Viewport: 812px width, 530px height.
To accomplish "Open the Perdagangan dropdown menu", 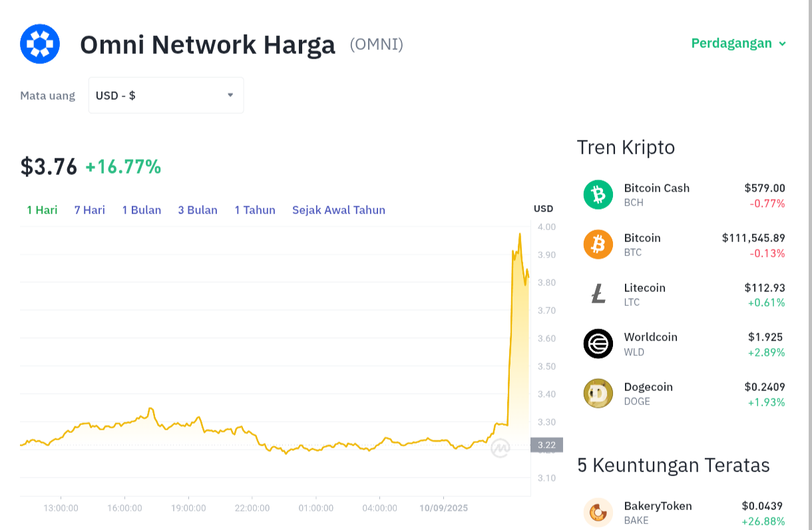I will 739,43.
